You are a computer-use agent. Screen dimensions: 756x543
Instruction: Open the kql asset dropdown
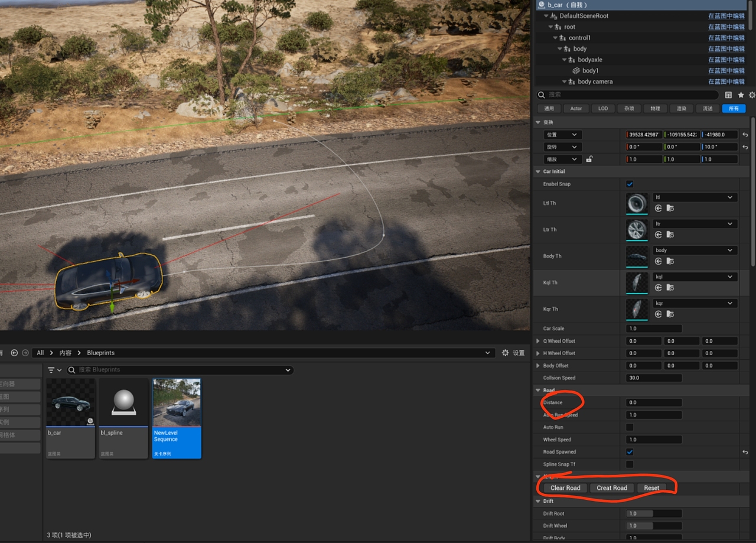(x=695, y=277)
